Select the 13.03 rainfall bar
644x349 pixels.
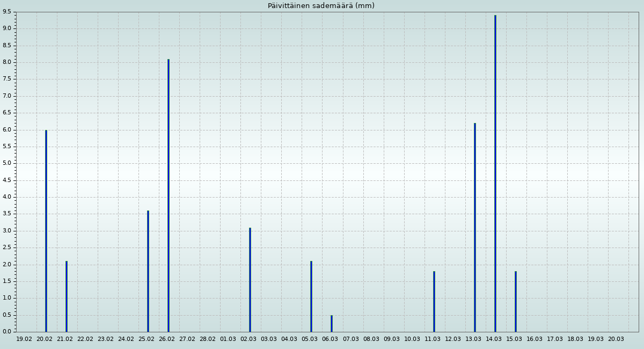click(475, 227)
